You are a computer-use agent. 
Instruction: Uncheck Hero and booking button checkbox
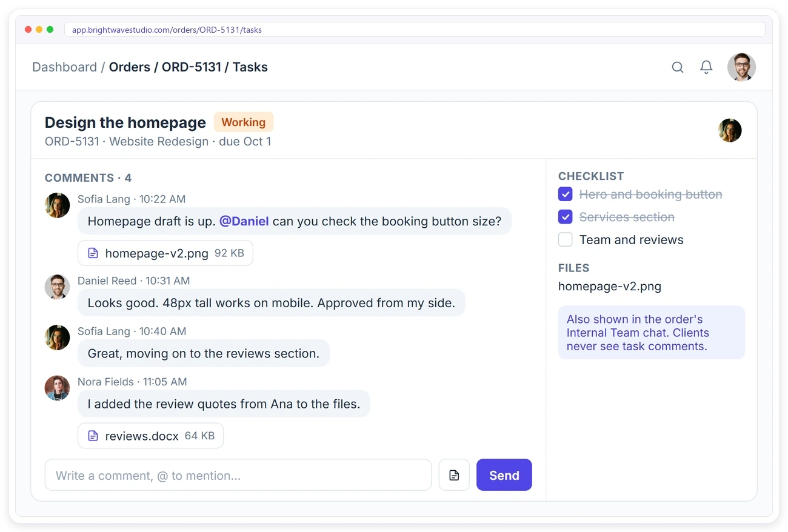click(565, 195)
